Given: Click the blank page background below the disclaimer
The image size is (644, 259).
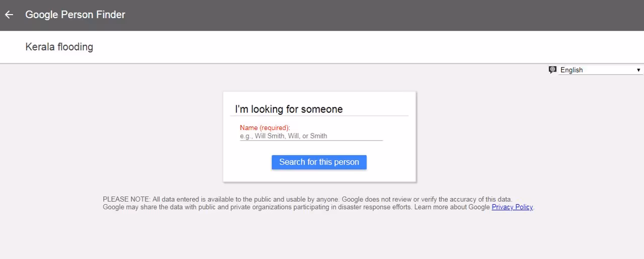Looking at the screenshot, I should pos(322,237).
